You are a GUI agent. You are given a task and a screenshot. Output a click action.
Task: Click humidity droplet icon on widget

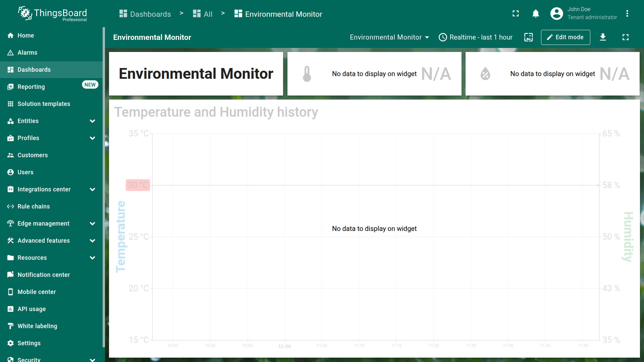click(485, 74)
